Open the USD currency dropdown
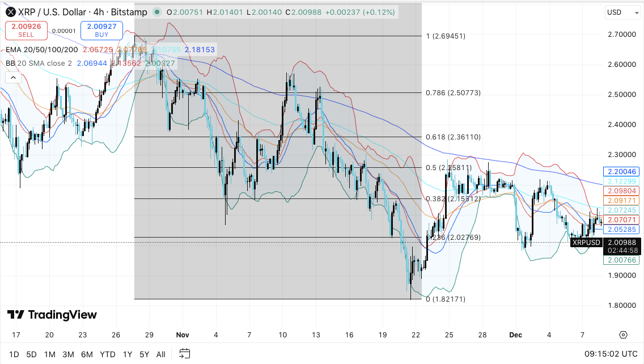The width and height of the screenshot is (644, 364). pos(622,12)
